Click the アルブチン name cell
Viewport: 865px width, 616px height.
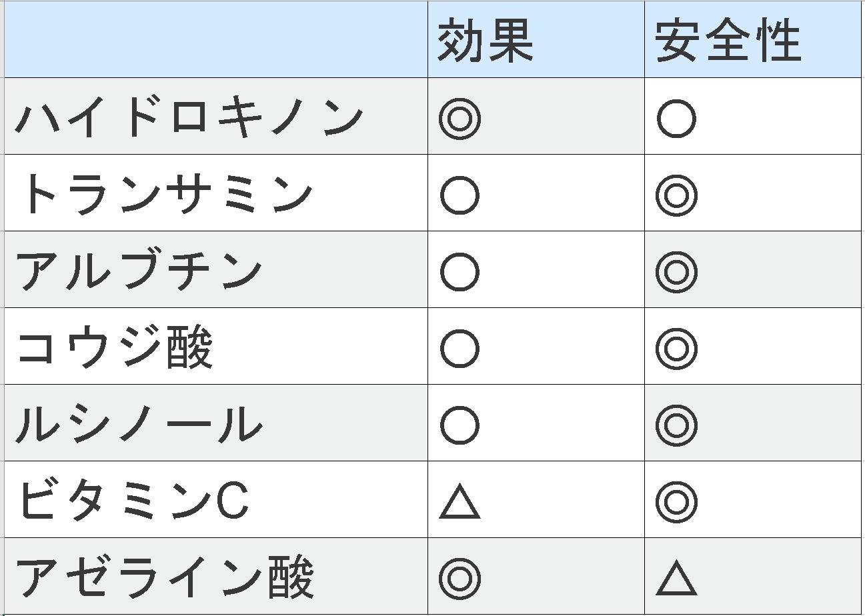139,271
